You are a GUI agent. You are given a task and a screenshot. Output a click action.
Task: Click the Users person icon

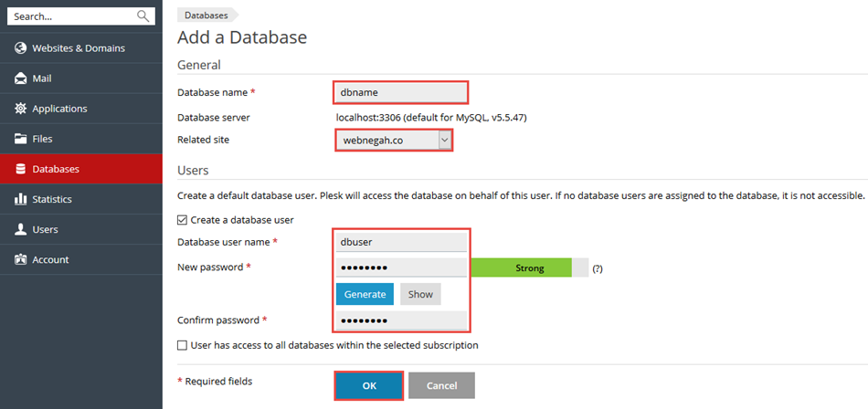click(20, 229)
